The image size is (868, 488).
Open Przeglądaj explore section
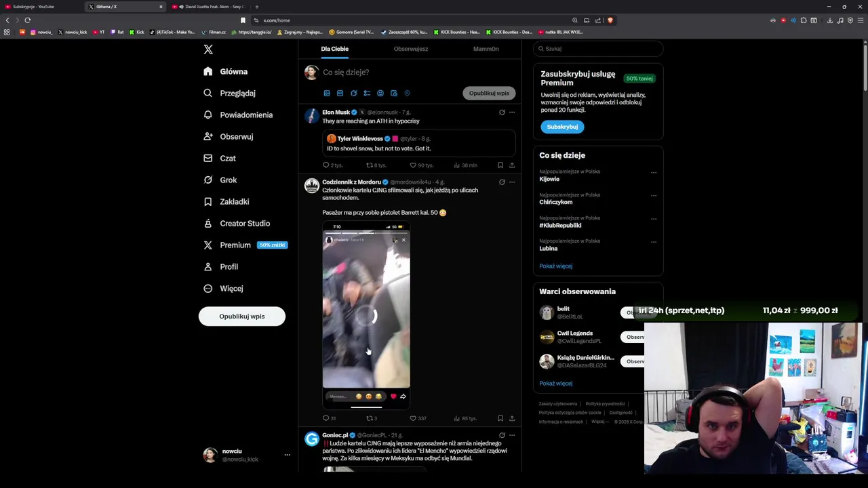[230, 93]
